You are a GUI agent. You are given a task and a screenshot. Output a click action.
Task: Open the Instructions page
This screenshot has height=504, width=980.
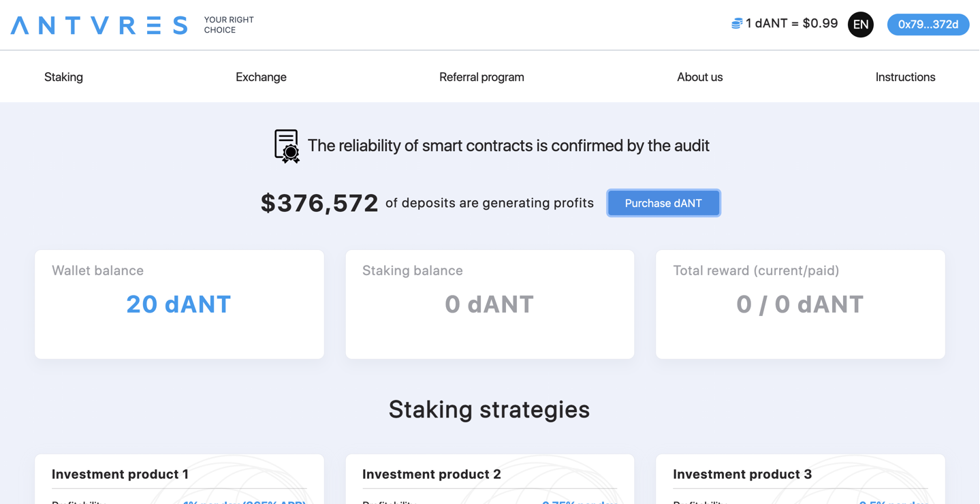905,77
